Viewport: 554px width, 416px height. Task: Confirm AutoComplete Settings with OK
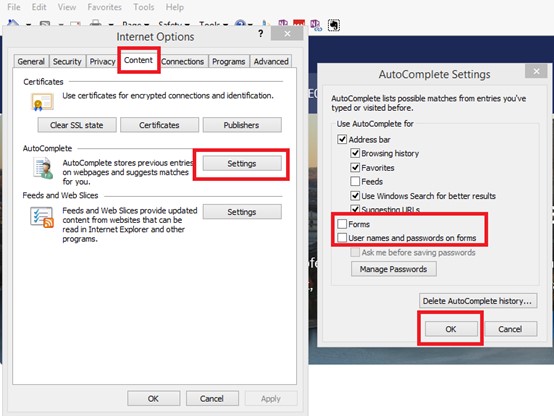[x=451, y=329]
